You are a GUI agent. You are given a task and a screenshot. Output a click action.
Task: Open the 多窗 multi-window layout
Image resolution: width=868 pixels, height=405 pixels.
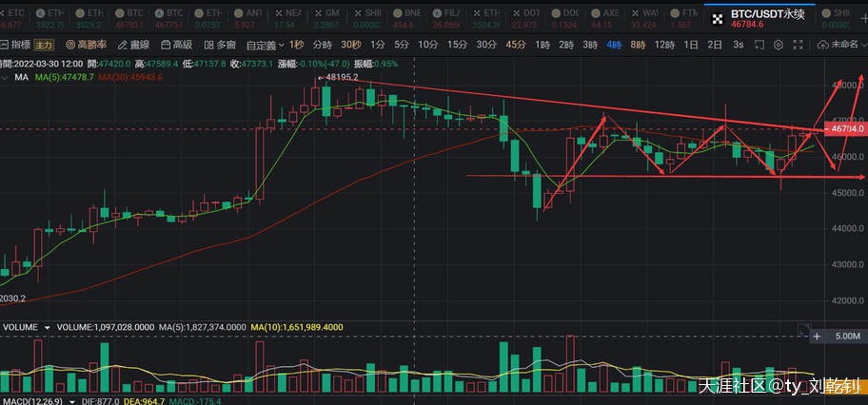point(220,45)
